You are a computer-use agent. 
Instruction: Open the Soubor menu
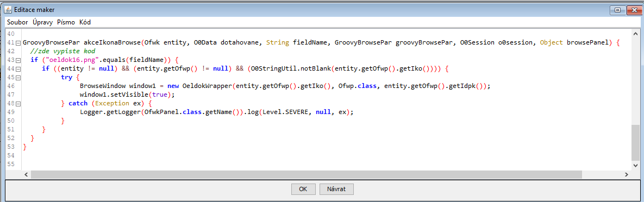pyautogui.click(x=18, y=22)
